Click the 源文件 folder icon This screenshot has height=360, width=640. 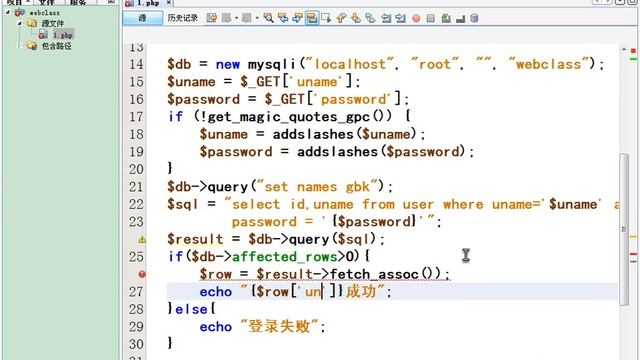click(x=32, y=23)
